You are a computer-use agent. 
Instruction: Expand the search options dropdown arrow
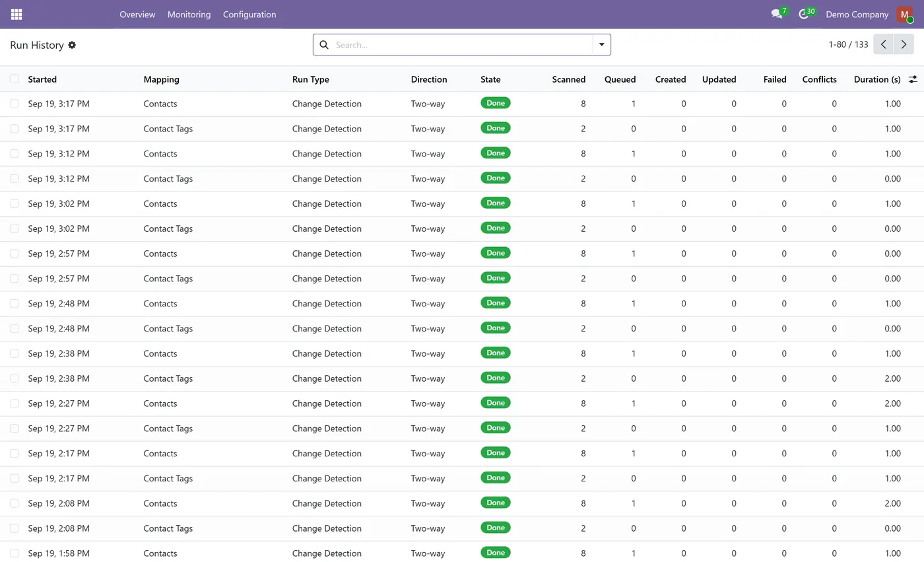click(601, 44)
